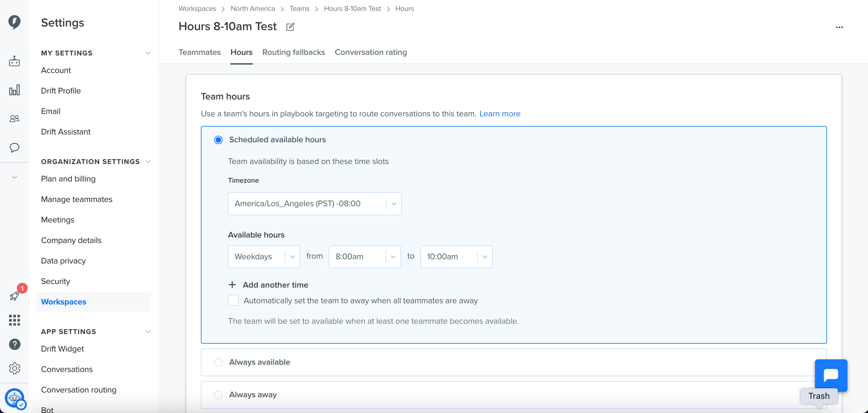Open Drift Profile settings
The width and height of the screenshot is (868, 413).
click(61, 91)
